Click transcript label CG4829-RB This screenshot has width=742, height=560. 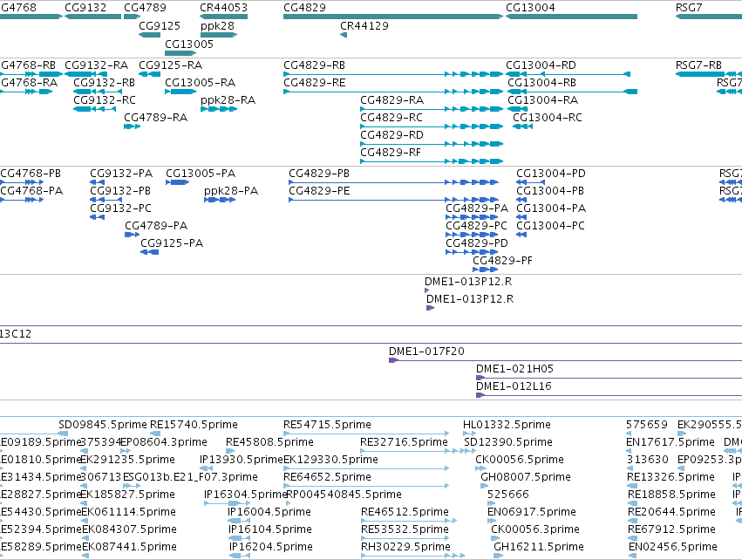point(314,65)
